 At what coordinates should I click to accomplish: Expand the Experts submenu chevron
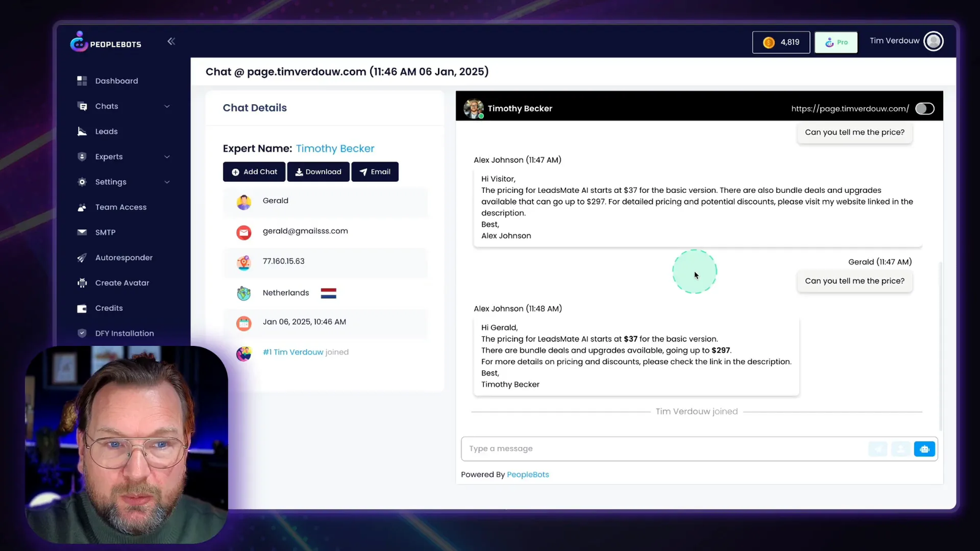click(x=167, y=157)
